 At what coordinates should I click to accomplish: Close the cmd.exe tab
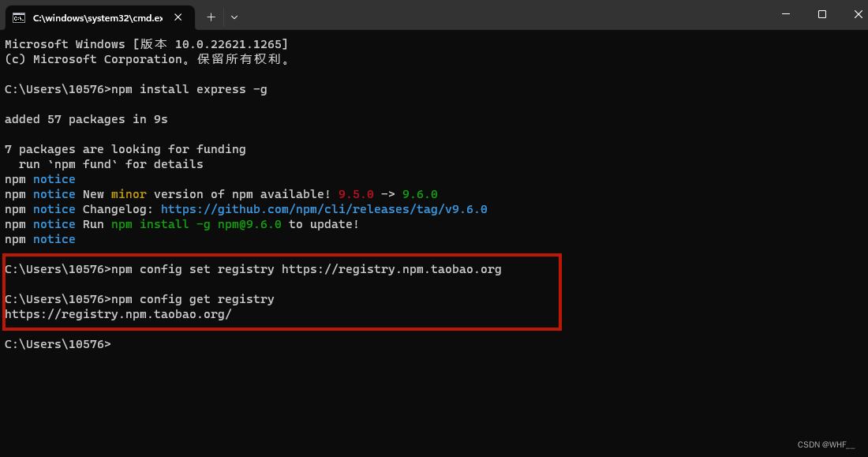click(178, 17)
